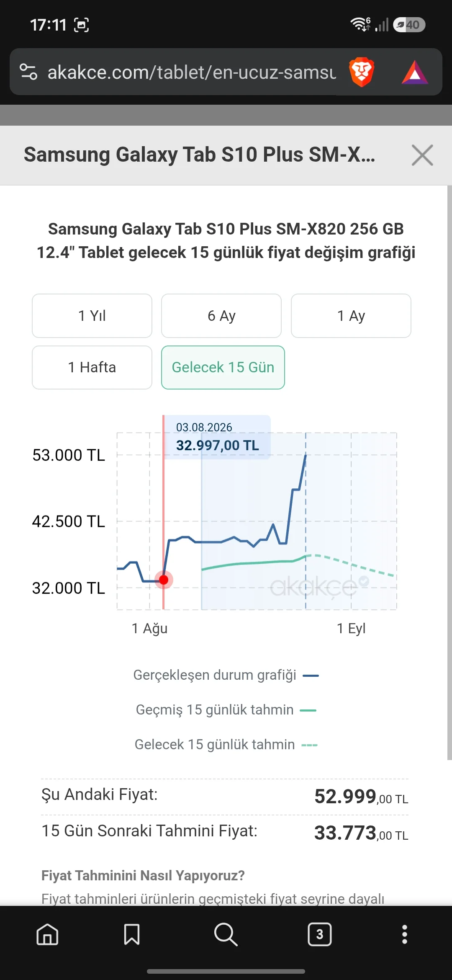Tap the Brave Shields lion icon
This screenshot has height=980, width=452.
361,72
